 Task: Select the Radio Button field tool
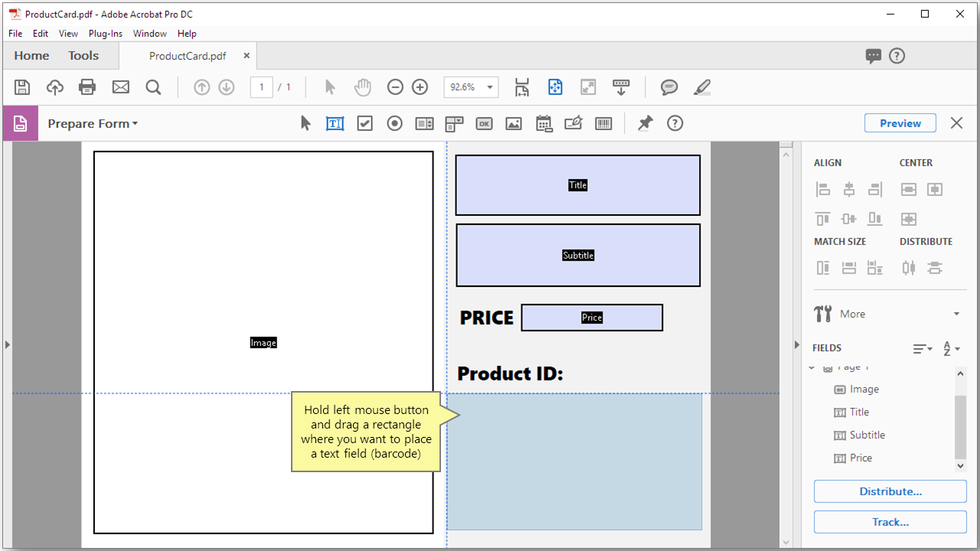(394, 122)
